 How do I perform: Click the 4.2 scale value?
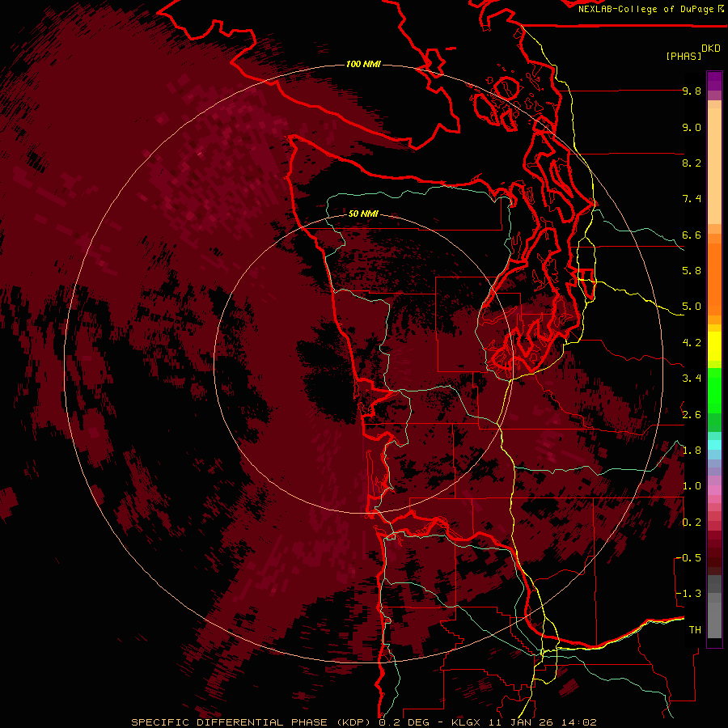[x=692, y=343]
